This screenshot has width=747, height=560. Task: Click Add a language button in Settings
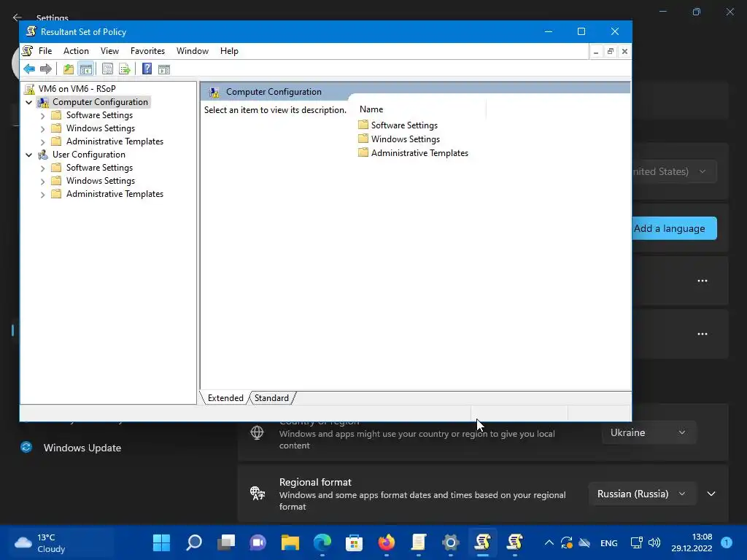tap(675, 228)
